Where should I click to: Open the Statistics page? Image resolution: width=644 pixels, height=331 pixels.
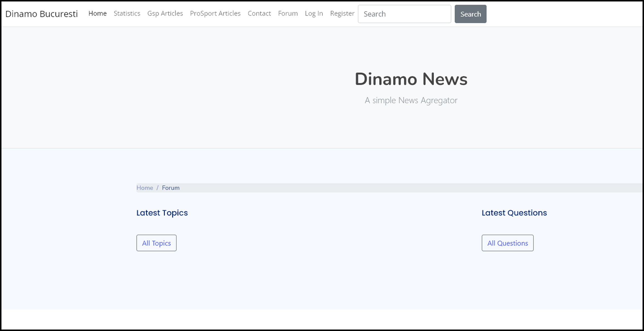pyautogui.click(x=127, y=13)
